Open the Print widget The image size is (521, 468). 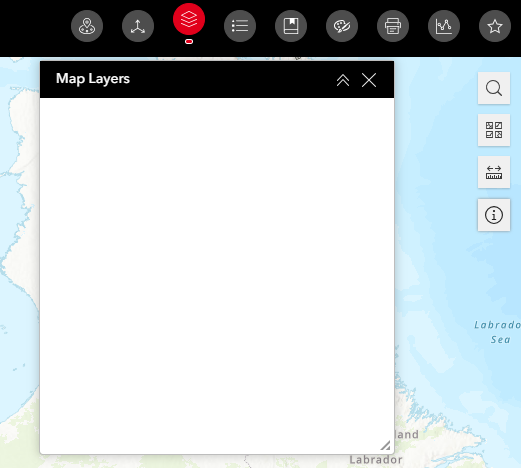pos(393,26)
